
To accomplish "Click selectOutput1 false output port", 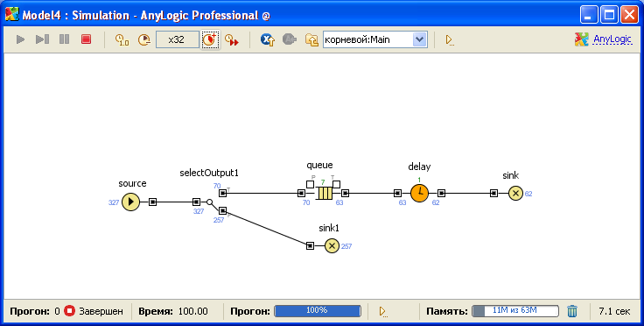I will coord(222,210).
